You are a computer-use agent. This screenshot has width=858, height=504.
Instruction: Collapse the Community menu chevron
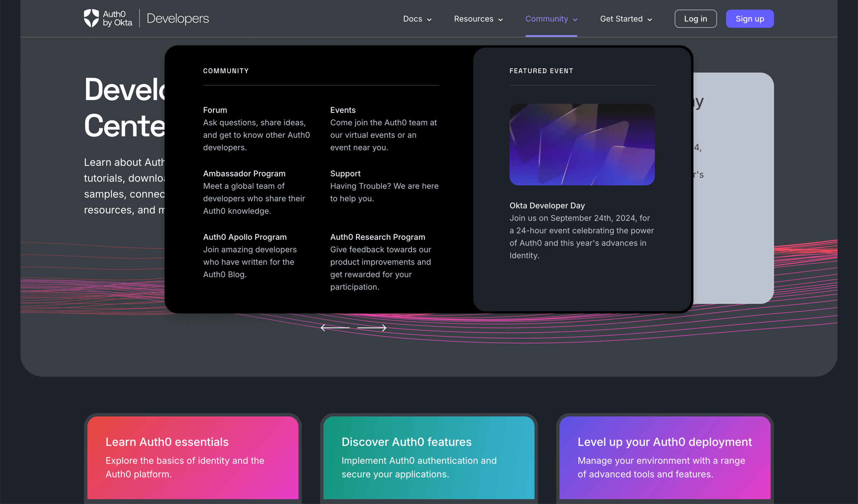[x=575, y=20]
